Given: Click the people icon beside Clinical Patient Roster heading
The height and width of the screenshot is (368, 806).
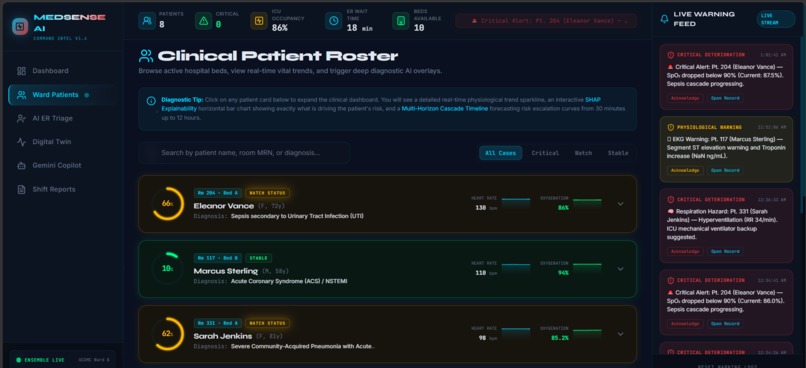Looking at the screenshot, I should (146, 56).
